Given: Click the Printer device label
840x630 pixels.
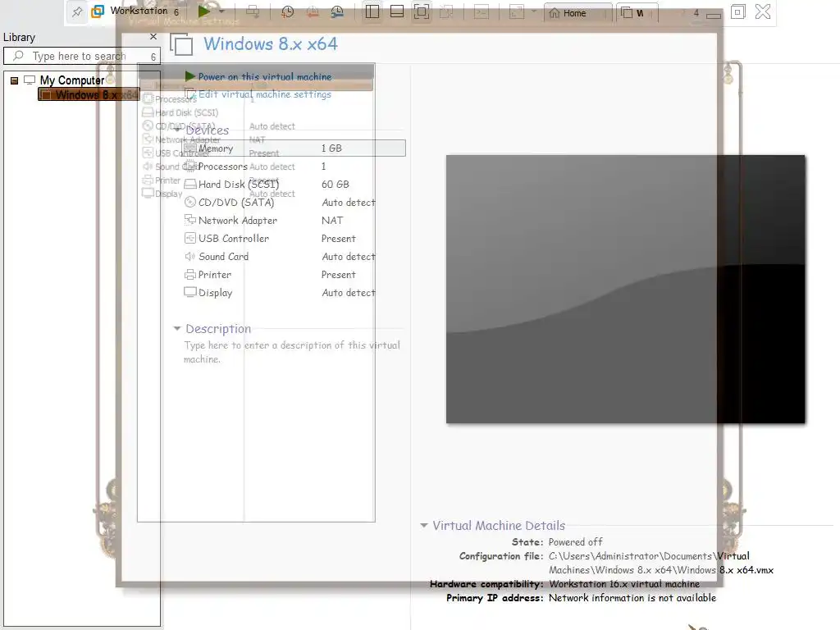Looking at the screenshot, I should pyautogui.click(x=215, y=274).
